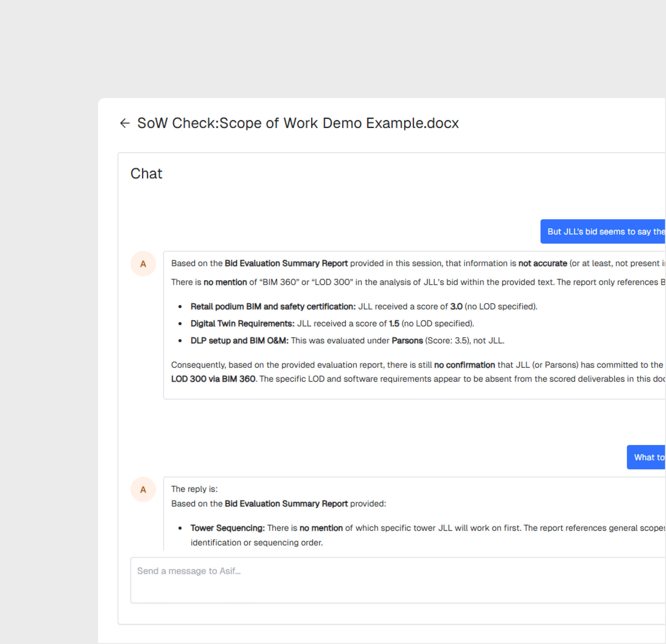Click the bold 'no confirmation' text
666x644 pixels.
pos(465,365)
